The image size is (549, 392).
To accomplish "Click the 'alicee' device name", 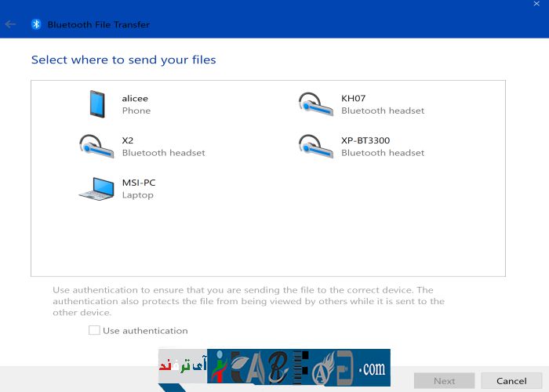I will pos(135,98).
